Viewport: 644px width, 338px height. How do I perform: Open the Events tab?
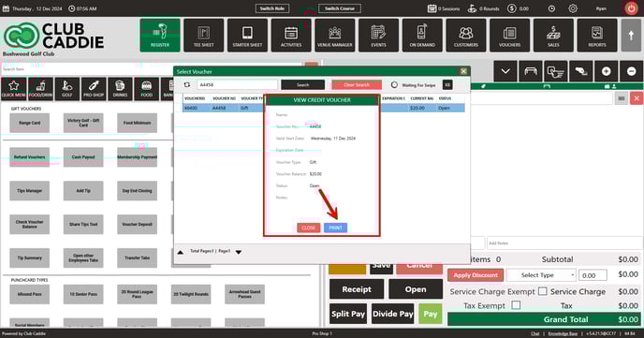coord(378,36)
